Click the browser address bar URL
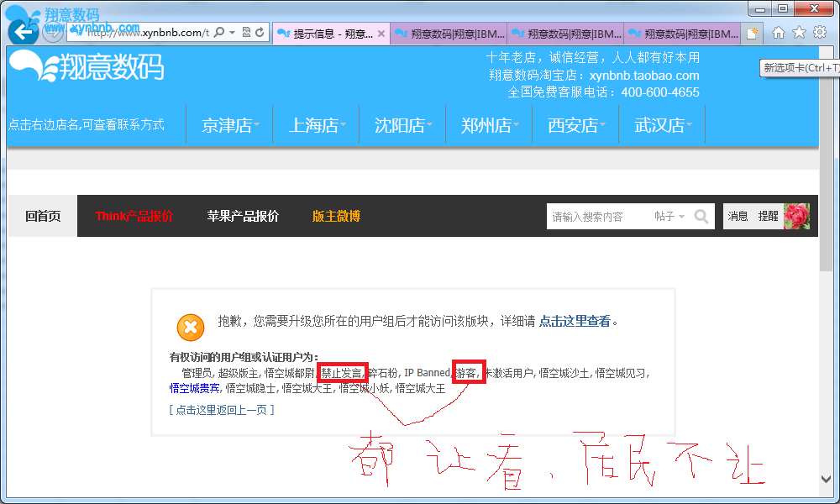Image resolution: width=840 pixels, height=504 pixels. [x=147, y=33]
